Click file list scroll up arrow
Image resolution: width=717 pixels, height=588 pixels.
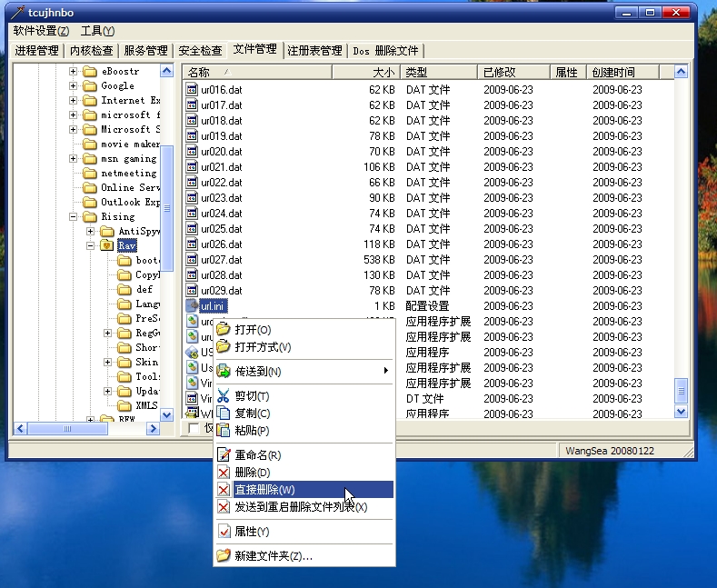[x=681, y=72]
